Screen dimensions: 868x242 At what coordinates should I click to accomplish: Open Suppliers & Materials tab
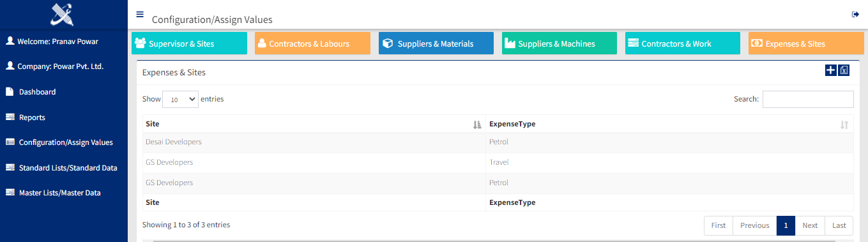[x=436, y=43]
